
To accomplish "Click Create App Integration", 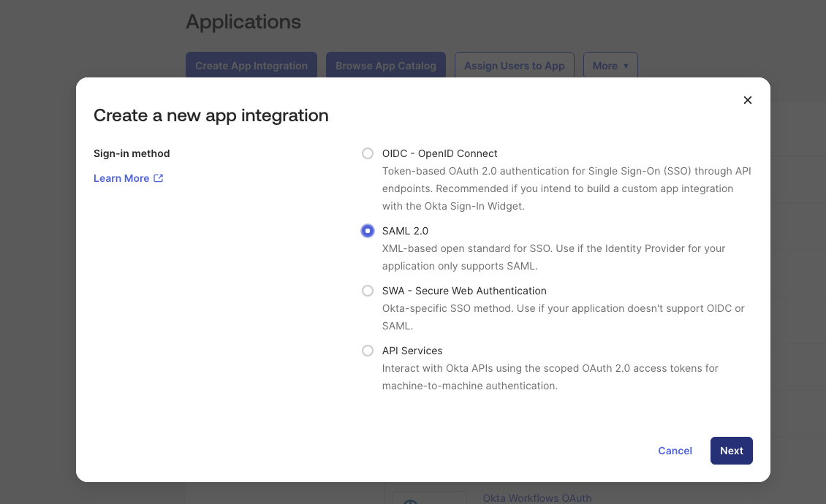I will [251, 65].
